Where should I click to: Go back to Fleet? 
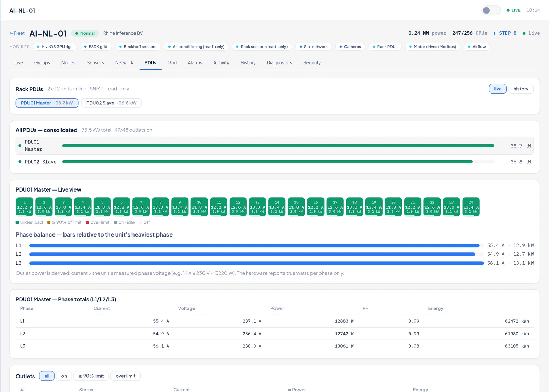coord(17,33)
